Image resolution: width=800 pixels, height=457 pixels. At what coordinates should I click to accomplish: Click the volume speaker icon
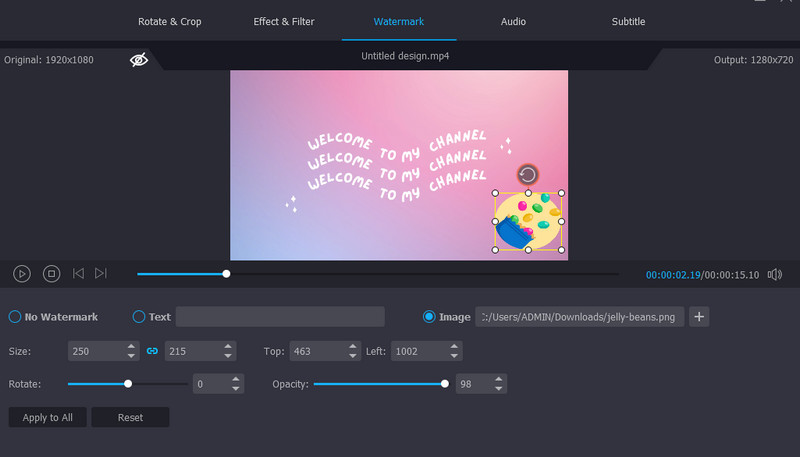point(775,274)
